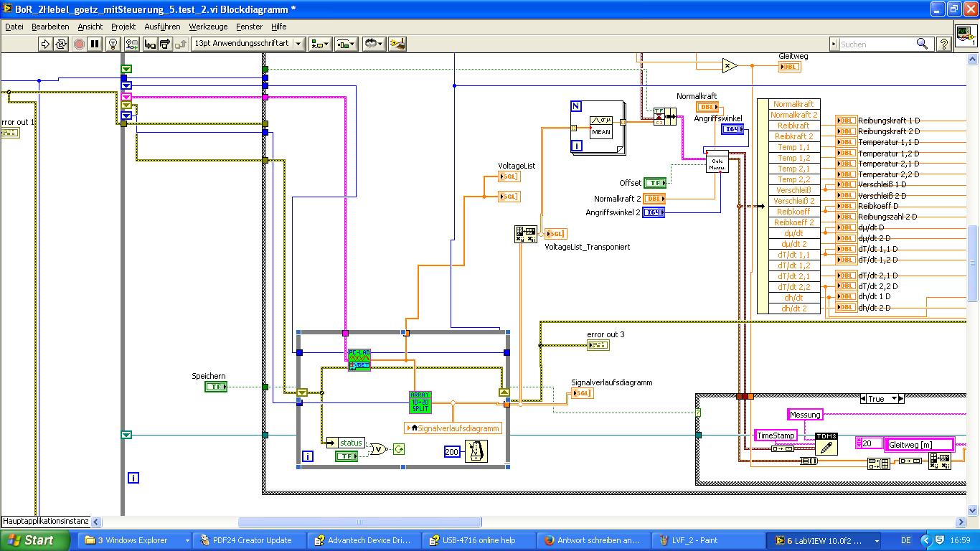Open the Werkzeuge menu
Image resolution: width=980 pixels, height=551 pixels.
click(x=208, y=27)
